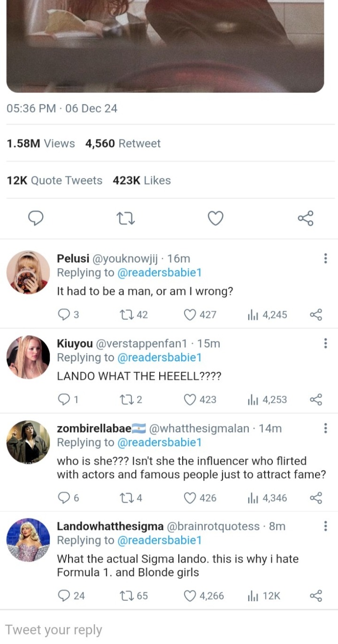Share the main tweet
The width and height of the screenshot is (338, 644).
pyautogui.click(x=305, y=218)
